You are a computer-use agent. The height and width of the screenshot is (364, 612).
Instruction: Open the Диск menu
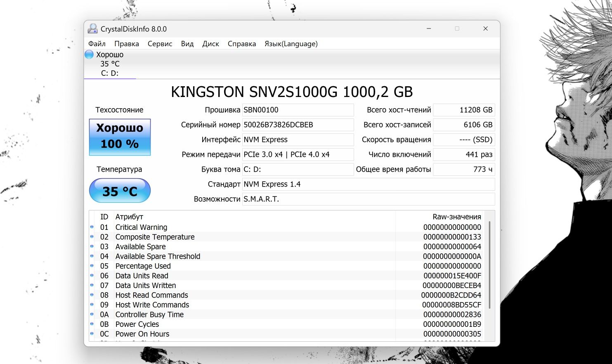(x=211, y=44)
